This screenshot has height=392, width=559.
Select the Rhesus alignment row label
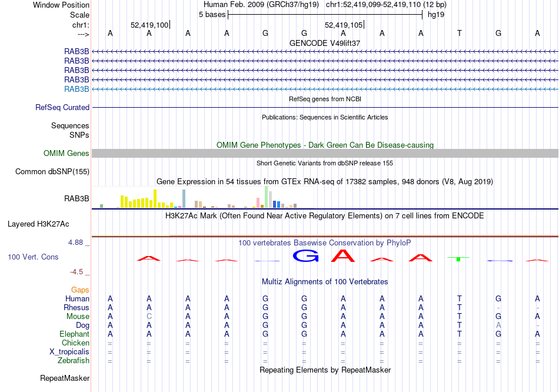click(x=76, y=307)
